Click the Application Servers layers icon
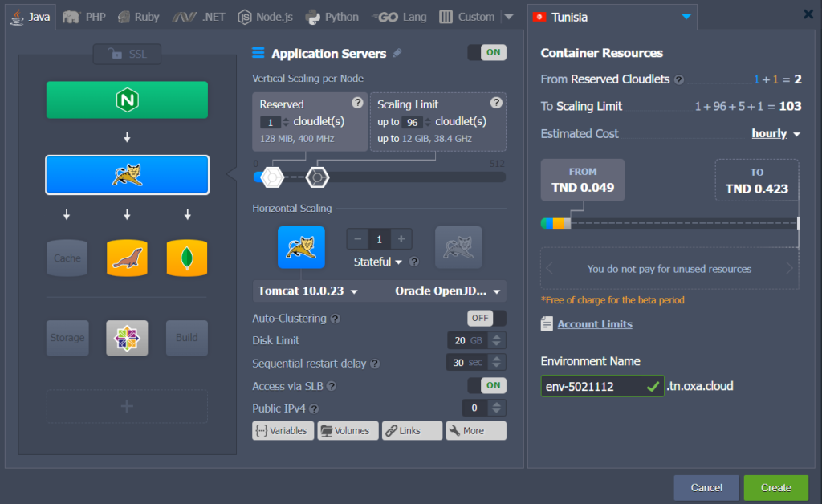822x504 pixels. [x=258, y=53]
